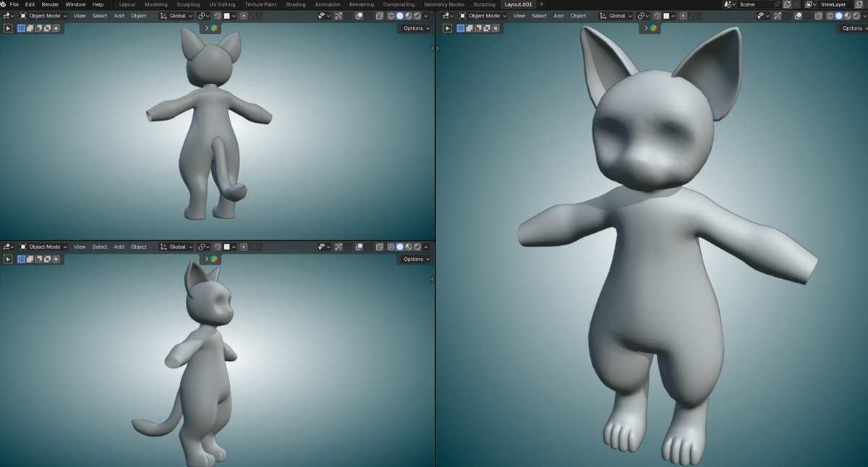Expand the Options menu in top viewport
The width and height of the screenshot is (868, 467).
point(414,28)
